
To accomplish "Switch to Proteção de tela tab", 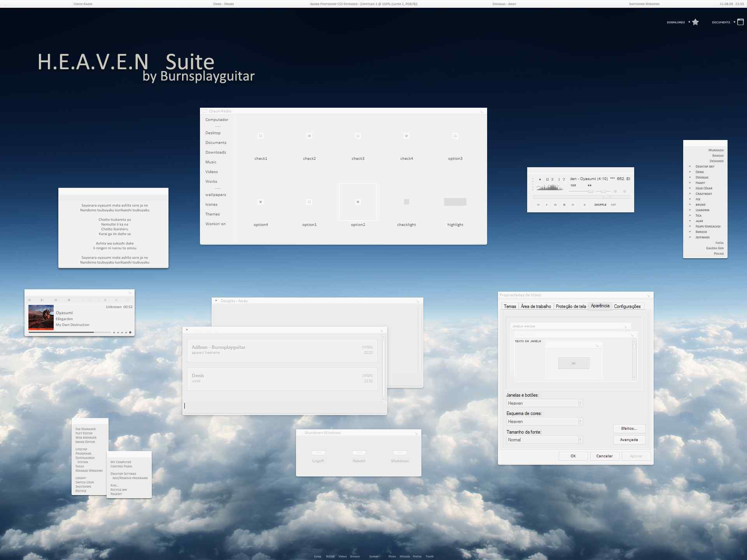I will click(571, 306).
